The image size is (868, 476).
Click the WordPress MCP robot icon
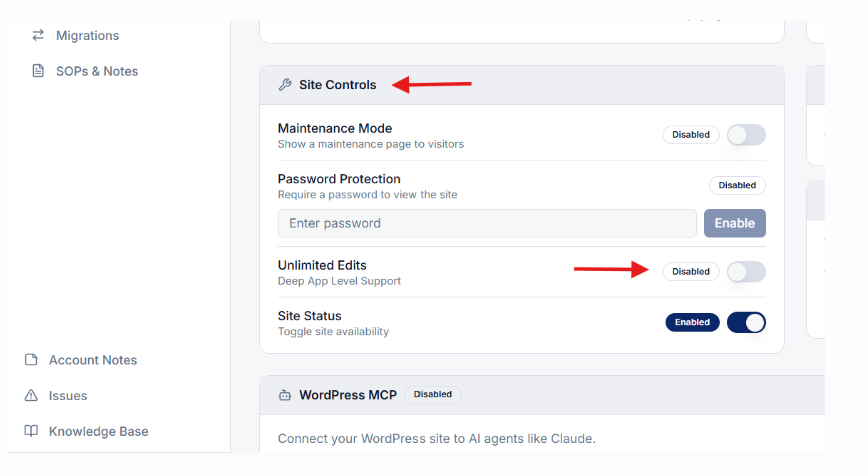[285, 395]
